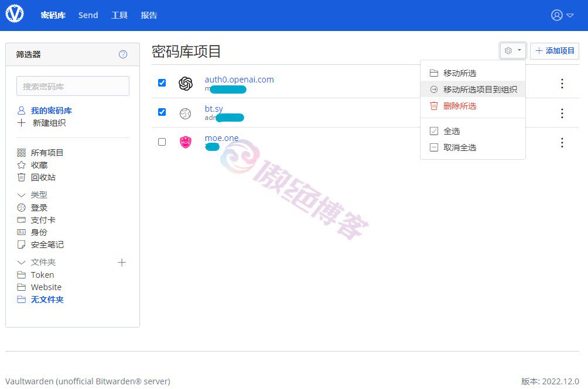The image size is (588, 389).
Task: Click the 添加项目 button
Action: click(554, 51)
